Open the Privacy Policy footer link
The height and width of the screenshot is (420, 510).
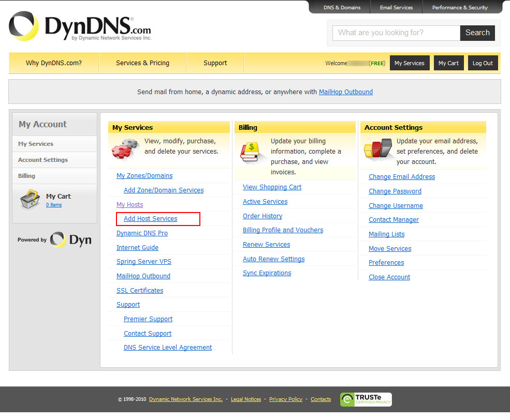click(286, 399)
